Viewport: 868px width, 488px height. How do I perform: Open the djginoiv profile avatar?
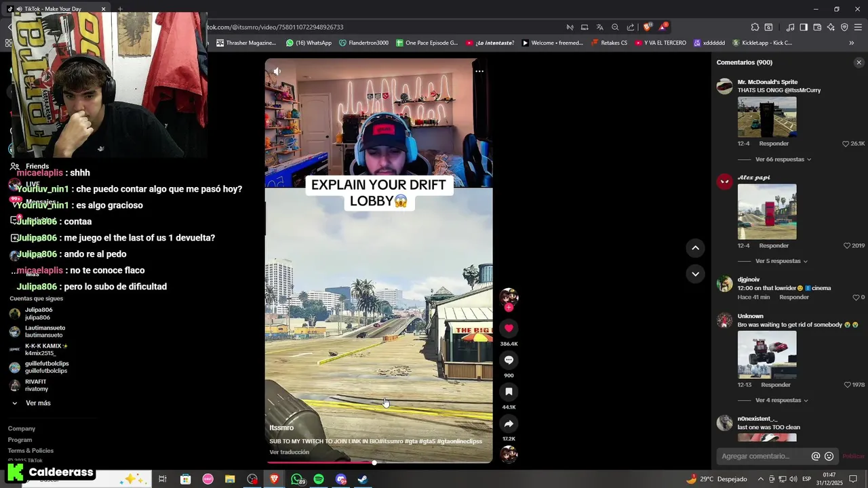pyautogui.click(x=725, y=284)
